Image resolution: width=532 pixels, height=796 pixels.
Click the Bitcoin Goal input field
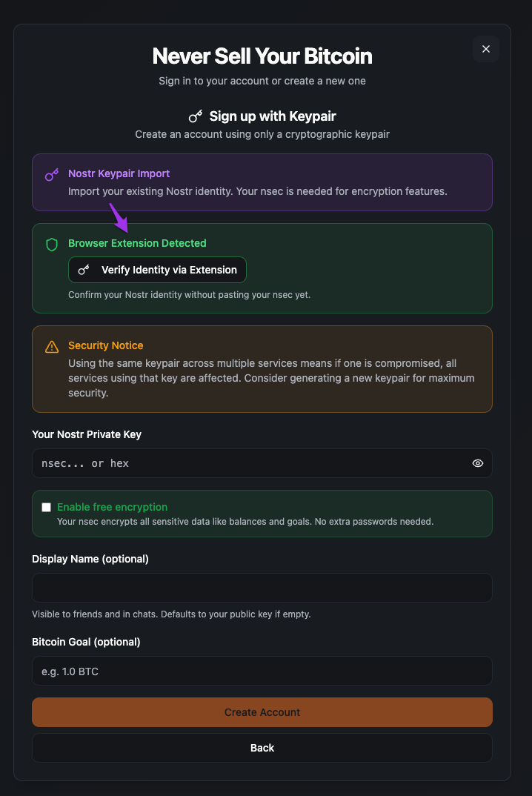(x=262, y=671)
